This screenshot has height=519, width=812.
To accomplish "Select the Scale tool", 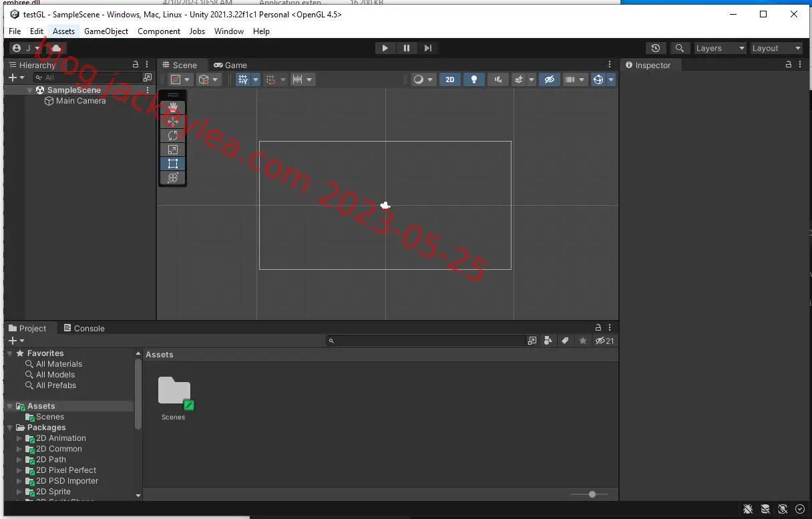I will 173,150.
